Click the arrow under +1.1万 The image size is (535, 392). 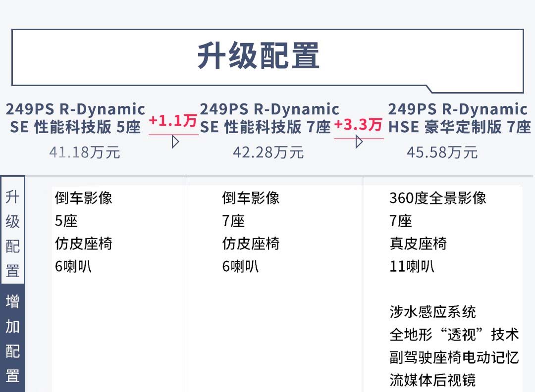pyautogui.click(x=175, y=142)
